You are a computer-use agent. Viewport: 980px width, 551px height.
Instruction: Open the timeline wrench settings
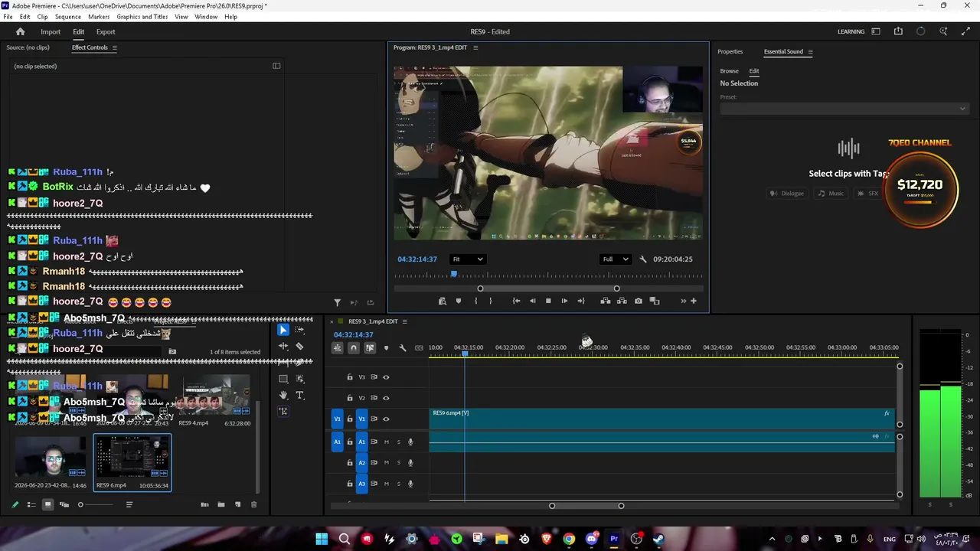tap(403, 348)
